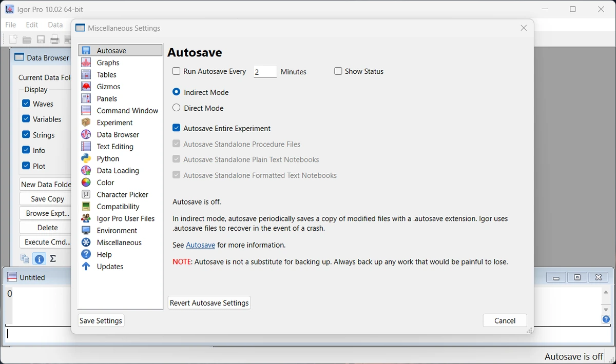The width and height of the screenshot is (616, 364).
Task: Toggle the blue info icon in Data Browser
Action: 39,258
